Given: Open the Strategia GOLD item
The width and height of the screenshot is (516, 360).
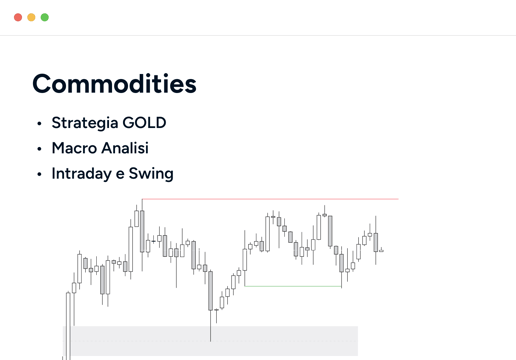Looking at the screenshot, I should [109, 123].
